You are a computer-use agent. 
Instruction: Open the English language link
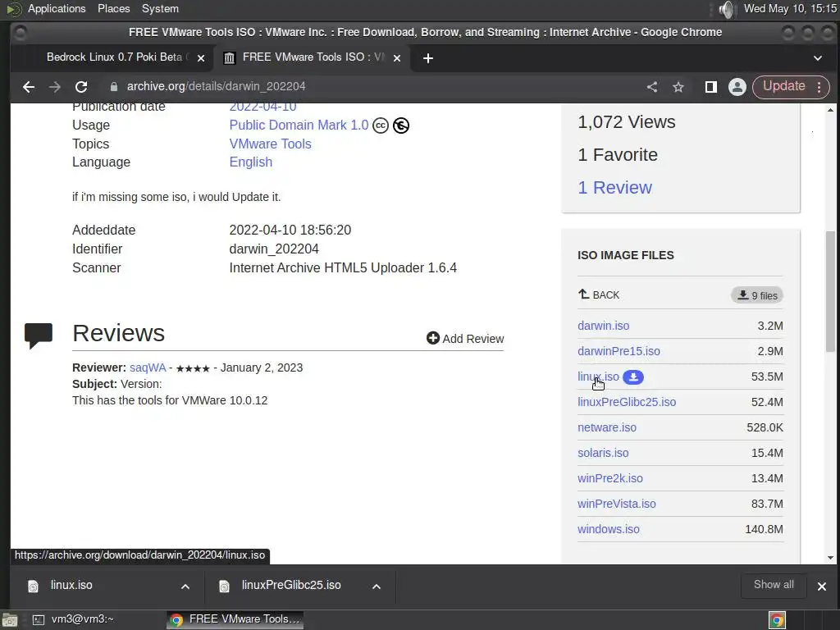coord(251,162)
